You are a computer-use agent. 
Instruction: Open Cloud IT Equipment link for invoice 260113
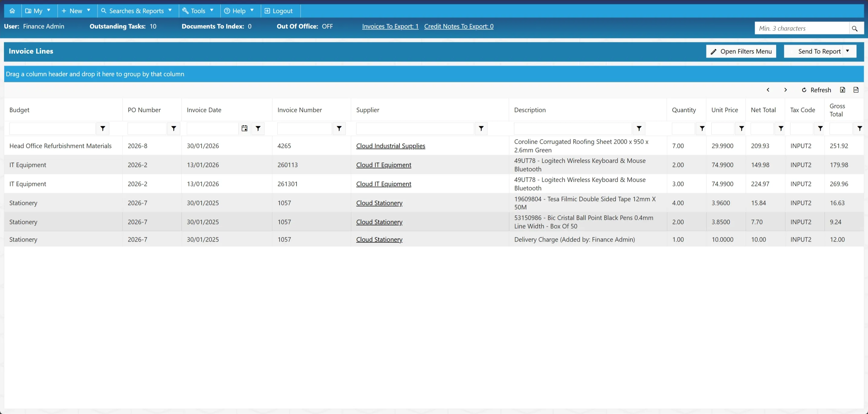[x=383, y=165]
